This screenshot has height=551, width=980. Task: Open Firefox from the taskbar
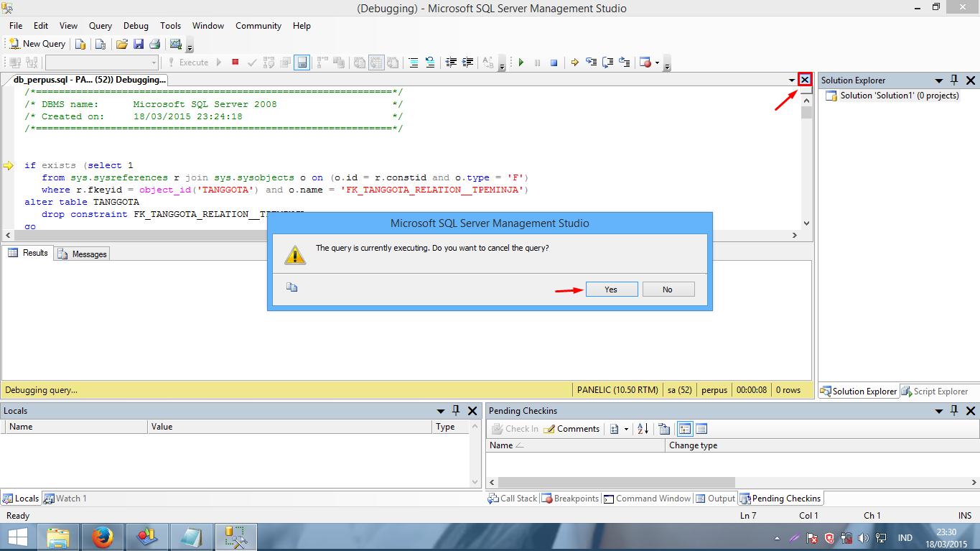(103, 537)
